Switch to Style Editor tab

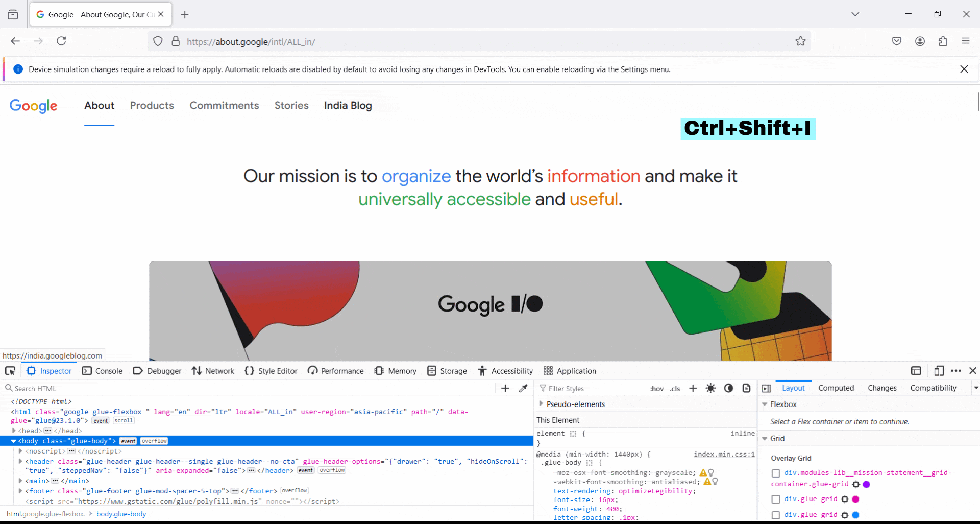tap(271, 371)
